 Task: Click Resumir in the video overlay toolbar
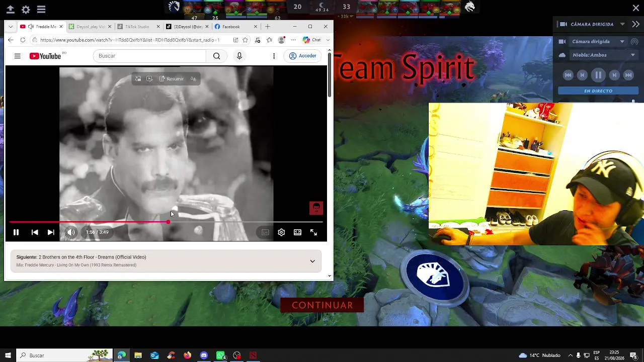pos(172,79)
